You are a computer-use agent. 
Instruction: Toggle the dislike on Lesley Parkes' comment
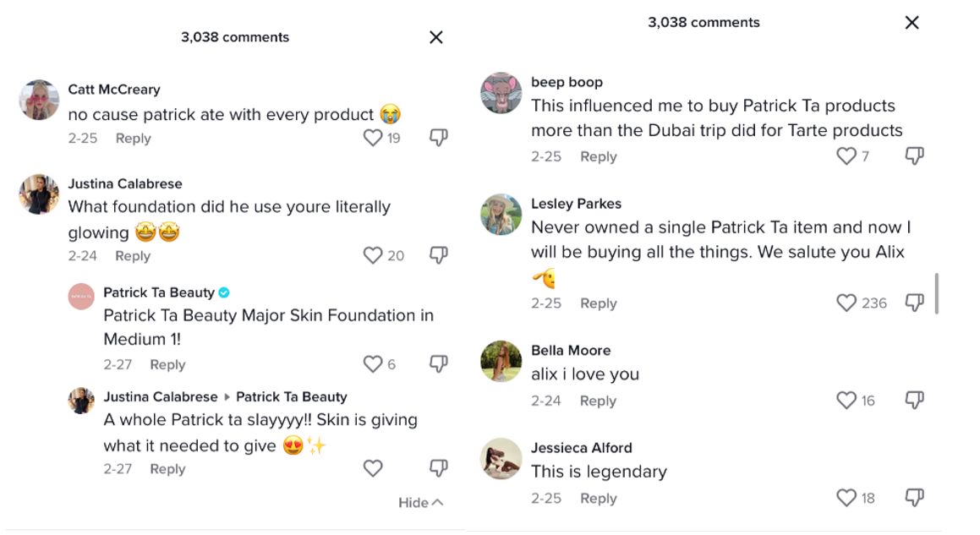pyautogui.click(x=913, y=303)
